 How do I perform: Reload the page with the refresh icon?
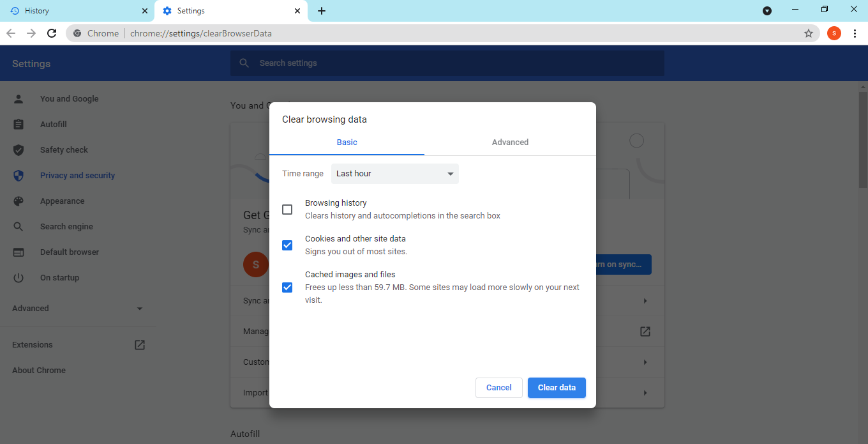[x=52, y=33]
